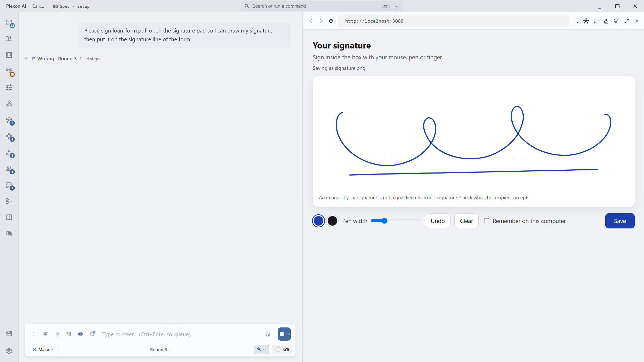Open the merge branches icon in the sidebar
The width and height of the screenshot is (644, 362).
9,201
